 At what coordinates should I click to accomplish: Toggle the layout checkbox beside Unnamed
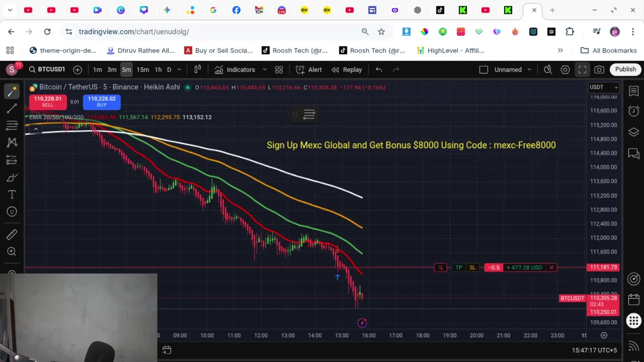point(484,69)
